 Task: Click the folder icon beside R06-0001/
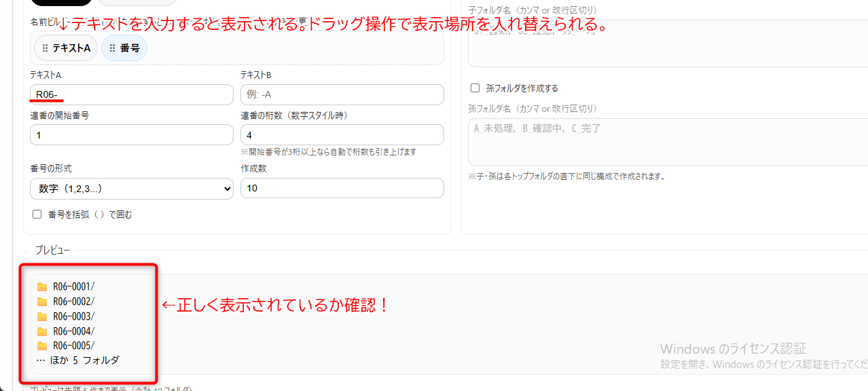[42, 286]
